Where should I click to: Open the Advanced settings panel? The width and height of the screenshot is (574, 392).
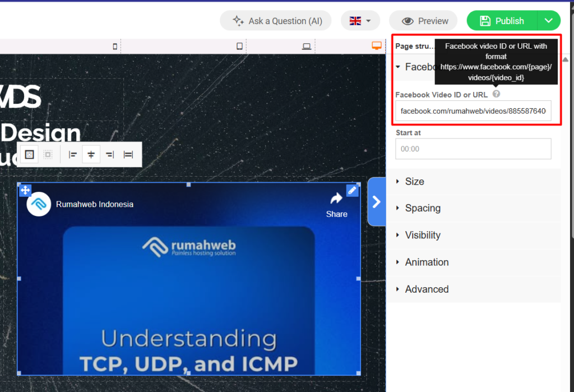coord(427,289)
